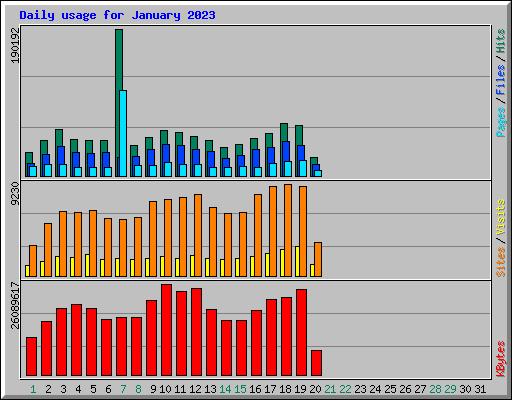Click day 1 on the x-axis

click(x=33, y=389)
